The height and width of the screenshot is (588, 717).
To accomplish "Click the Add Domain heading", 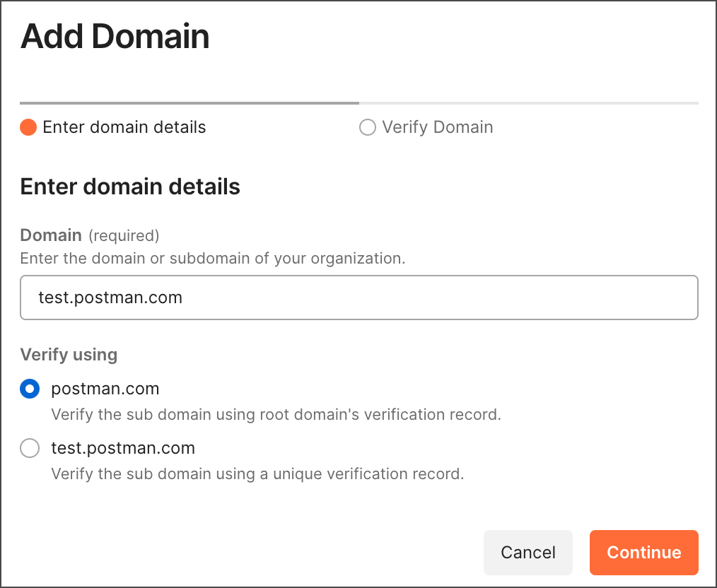I will [x=115, y=36].
